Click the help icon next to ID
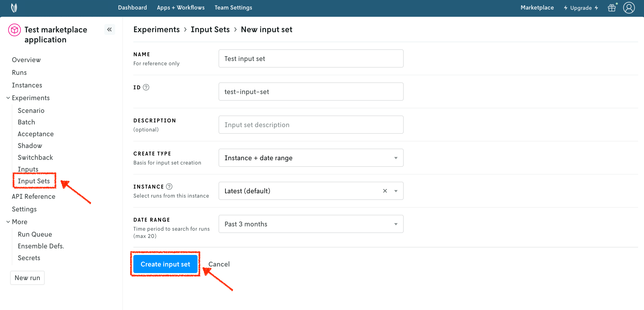The image size is (644, 310). coord(146,87)
